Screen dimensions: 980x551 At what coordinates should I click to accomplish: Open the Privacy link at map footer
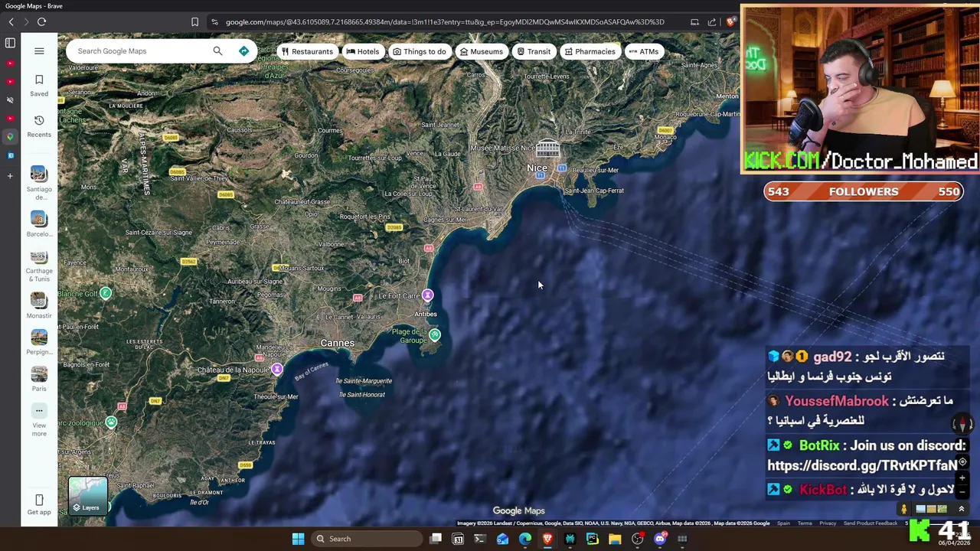click(828, 523)
